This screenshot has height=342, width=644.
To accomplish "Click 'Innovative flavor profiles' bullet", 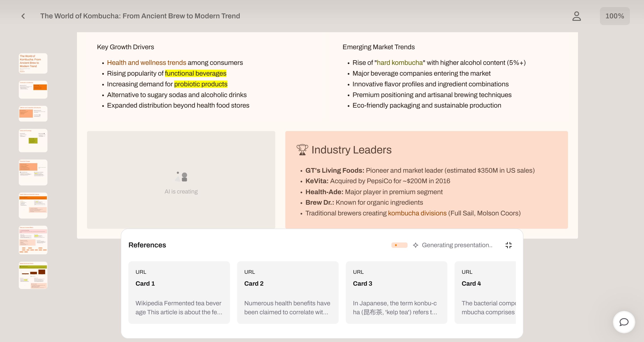I will pos(431,84).
